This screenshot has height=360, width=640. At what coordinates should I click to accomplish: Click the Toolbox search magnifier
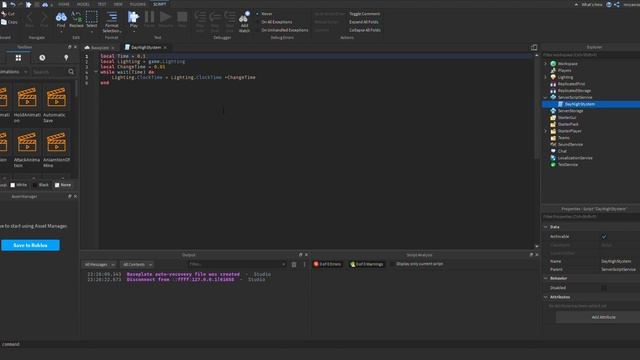click(x=71, y=72)
